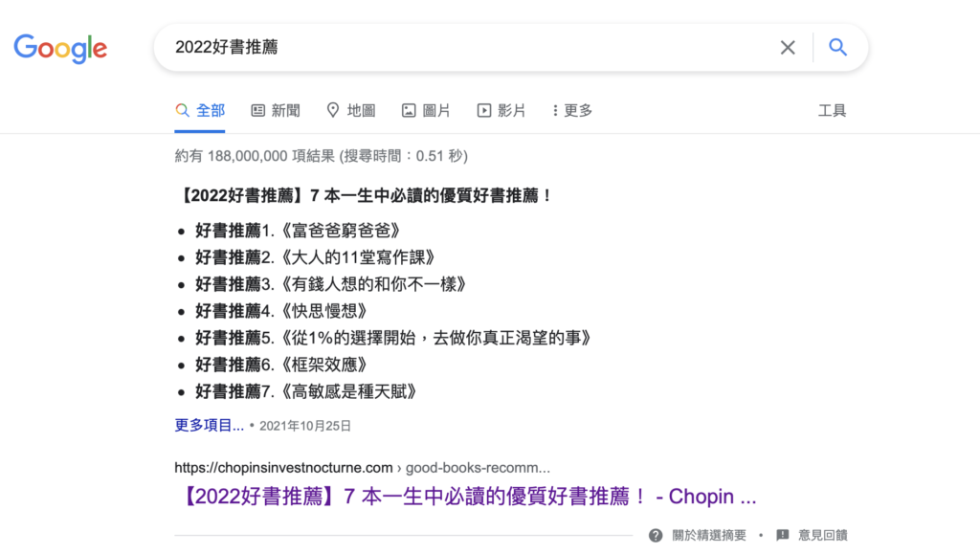Click list item 《高敏感是種天賦》
The image size is (980, 554).
[306, 391]
